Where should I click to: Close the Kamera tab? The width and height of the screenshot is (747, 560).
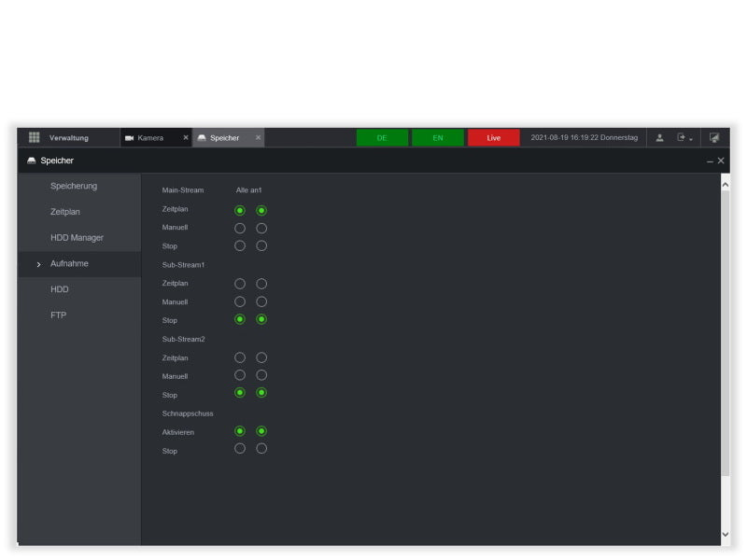point(186,137)
